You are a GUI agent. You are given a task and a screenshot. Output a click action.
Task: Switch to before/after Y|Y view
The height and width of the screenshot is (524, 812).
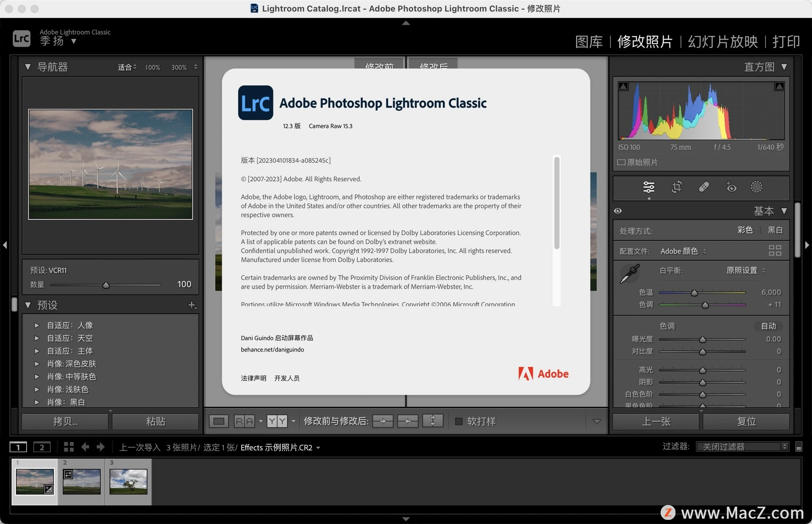click(x=277, y=421)
